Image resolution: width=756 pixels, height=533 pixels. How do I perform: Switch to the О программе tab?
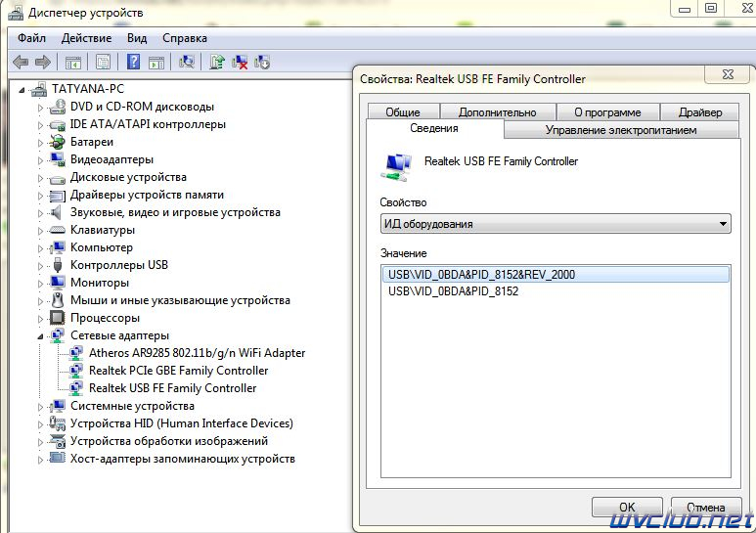pos(607,111)
